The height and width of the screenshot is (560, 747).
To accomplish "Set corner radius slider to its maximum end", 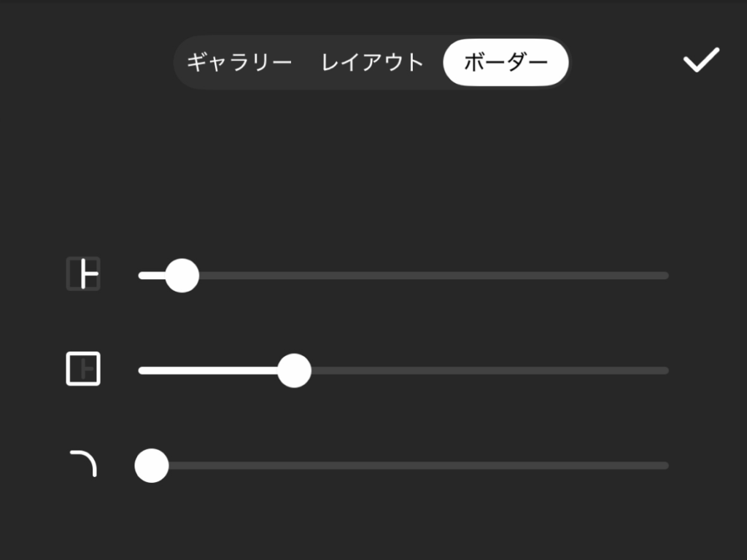I will click(x=666, y=465).
